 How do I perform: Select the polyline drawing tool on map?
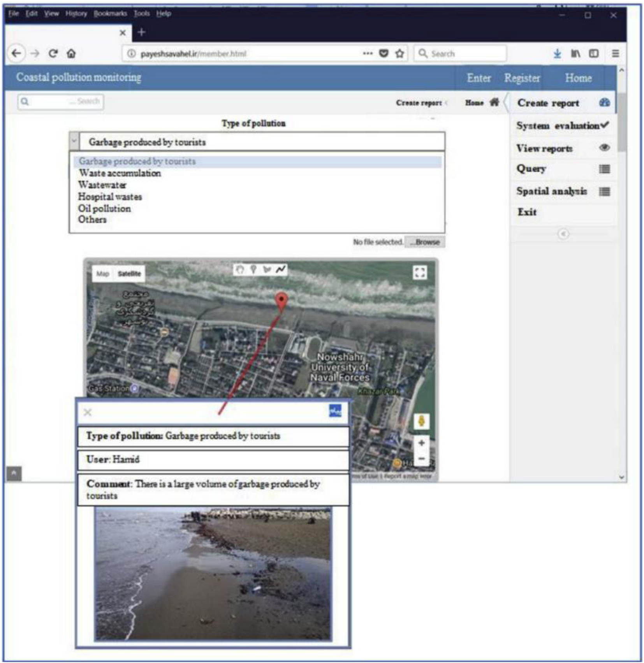[x=281, y=269]
